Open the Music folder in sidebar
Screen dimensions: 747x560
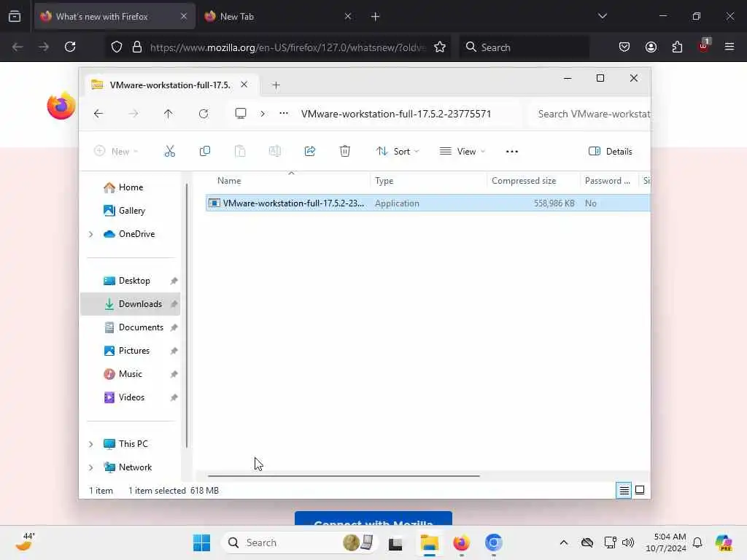coord(131,374)
